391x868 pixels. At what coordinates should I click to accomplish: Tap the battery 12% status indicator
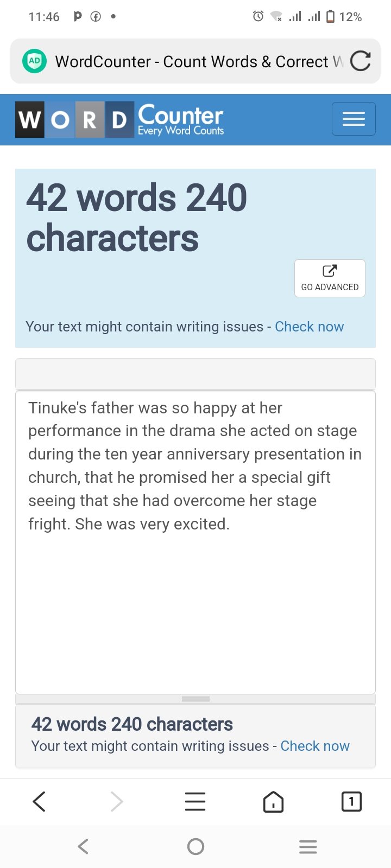pyautogui.click(x=344, y=17)
